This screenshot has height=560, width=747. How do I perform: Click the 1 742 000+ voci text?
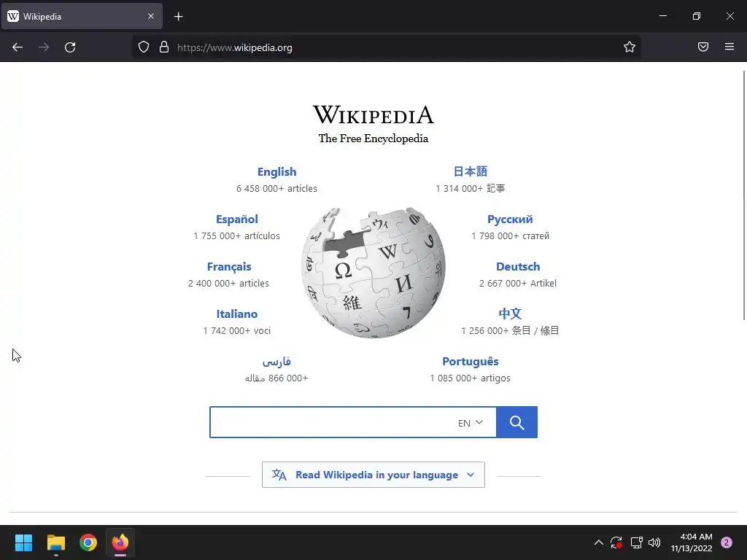point(237,330)
